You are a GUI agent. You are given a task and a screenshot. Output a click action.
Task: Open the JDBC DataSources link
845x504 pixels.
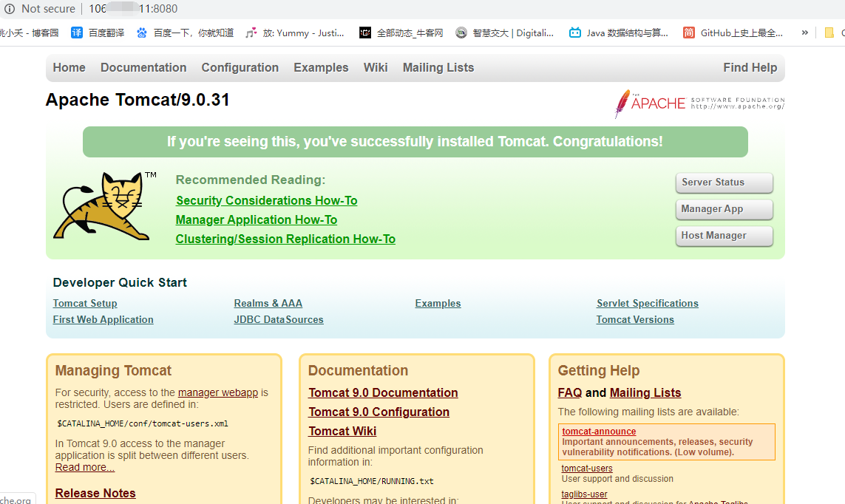click(279, 319)
